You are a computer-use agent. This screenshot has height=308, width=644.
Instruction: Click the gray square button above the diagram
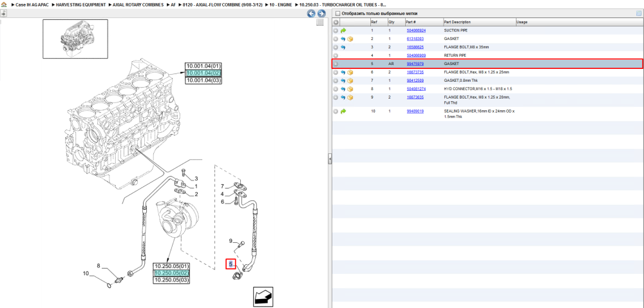pos(320,23)
